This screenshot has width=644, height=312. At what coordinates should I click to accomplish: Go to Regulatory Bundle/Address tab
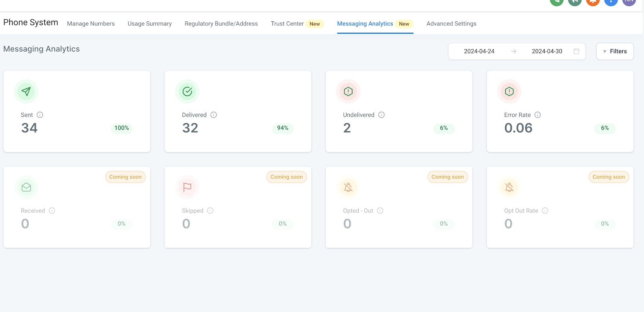click(x=221, y=24)
